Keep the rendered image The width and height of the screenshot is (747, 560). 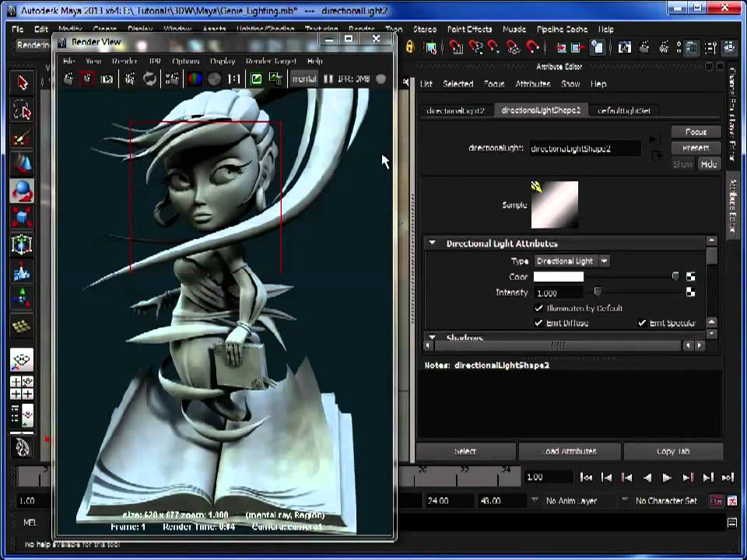(x=256, y=79)
